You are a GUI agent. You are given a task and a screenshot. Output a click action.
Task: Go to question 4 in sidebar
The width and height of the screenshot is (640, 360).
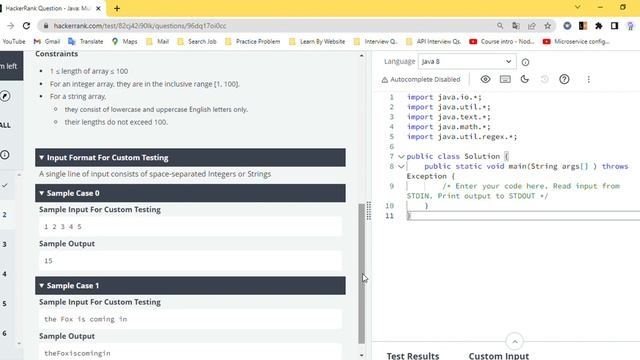[5, 274]
